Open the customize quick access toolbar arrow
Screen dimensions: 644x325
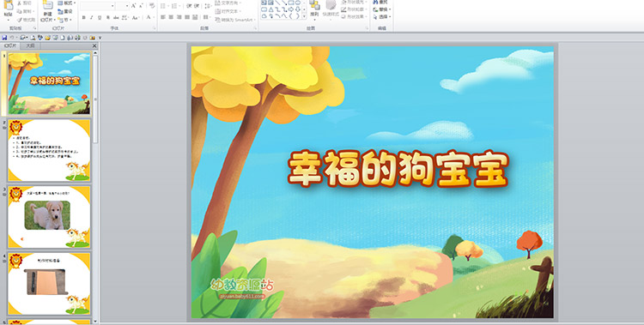tap(100, 38)
